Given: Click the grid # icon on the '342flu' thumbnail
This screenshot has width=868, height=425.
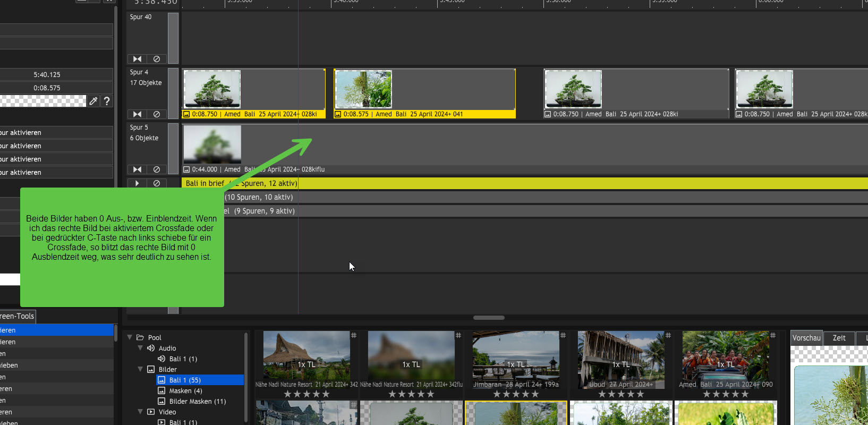Looking at the screenshot, I should pyautogui.click(x=458, y=335).
